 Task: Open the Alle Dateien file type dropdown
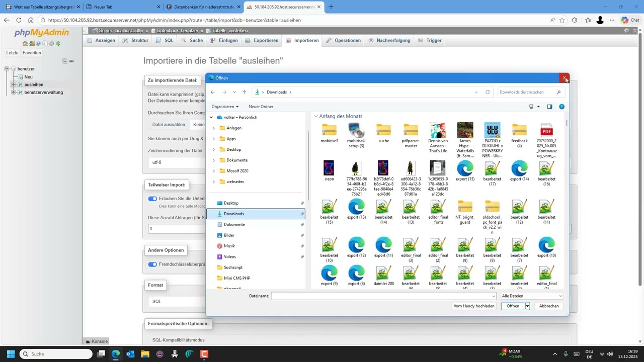pos(531,296)
